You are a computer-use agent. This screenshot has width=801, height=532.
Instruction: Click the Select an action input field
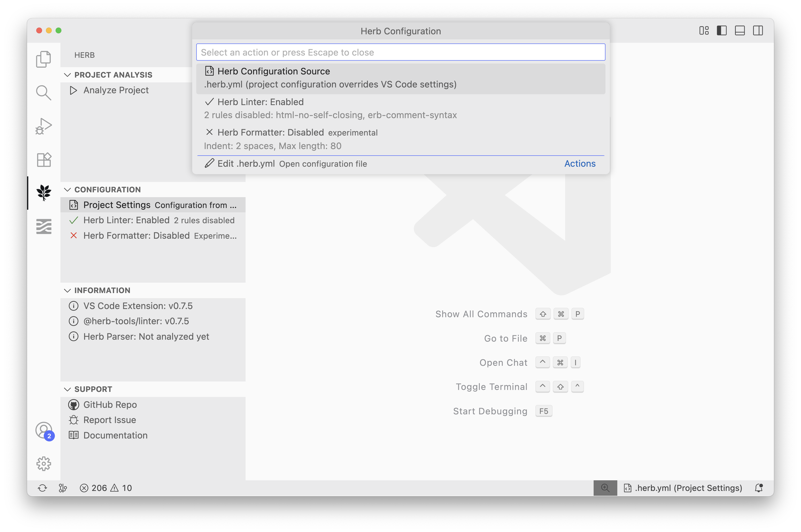pyautogui.click(x=400, y=52)
